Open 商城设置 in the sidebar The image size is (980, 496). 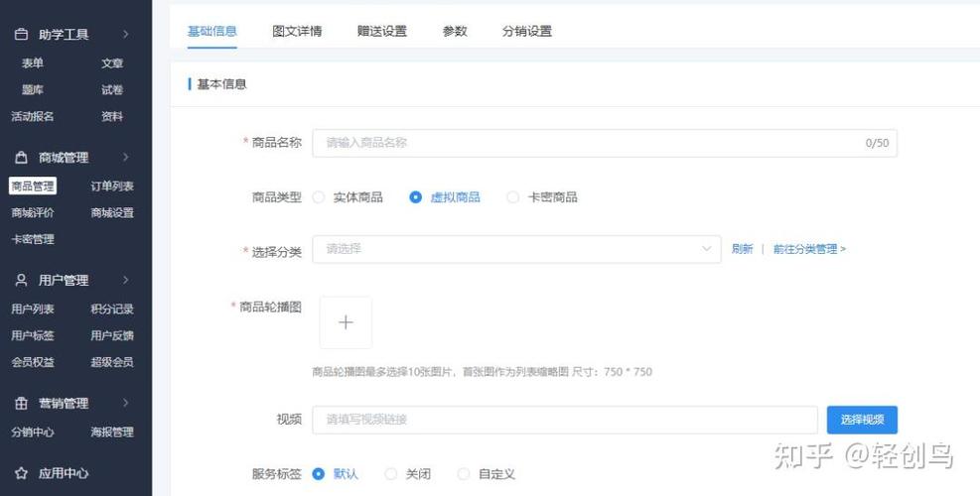tap(112, 212)
